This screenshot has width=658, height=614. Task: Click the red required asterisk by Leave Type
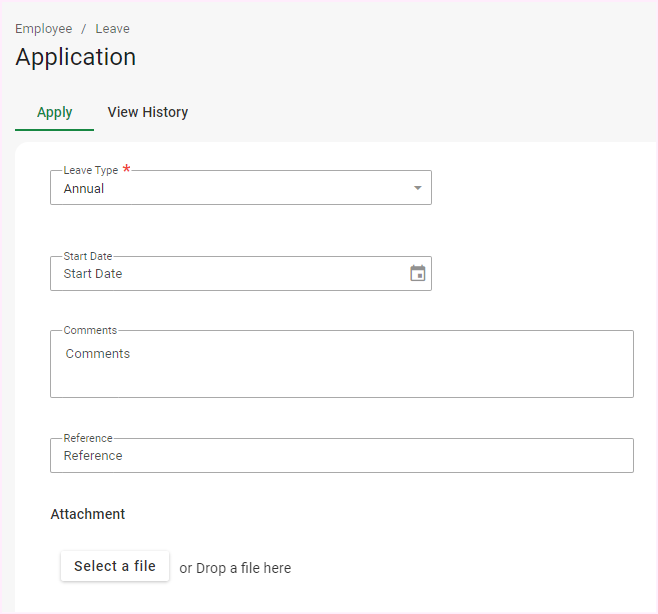click(127, 169)
